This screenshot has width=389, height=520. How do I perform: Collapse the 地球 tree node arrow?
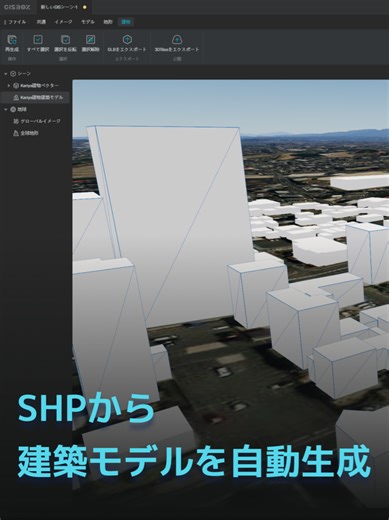click(x=6, y=109)
